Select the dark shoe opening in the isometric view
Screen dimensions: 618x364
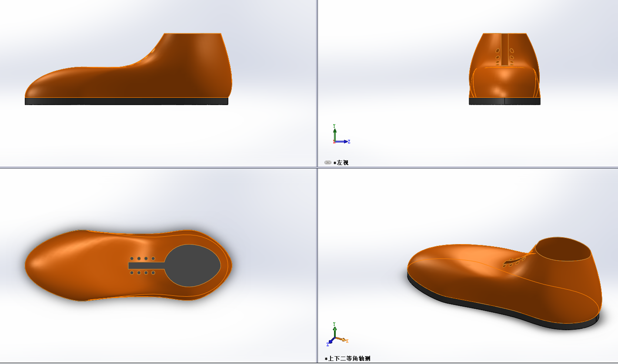(563, 249)
